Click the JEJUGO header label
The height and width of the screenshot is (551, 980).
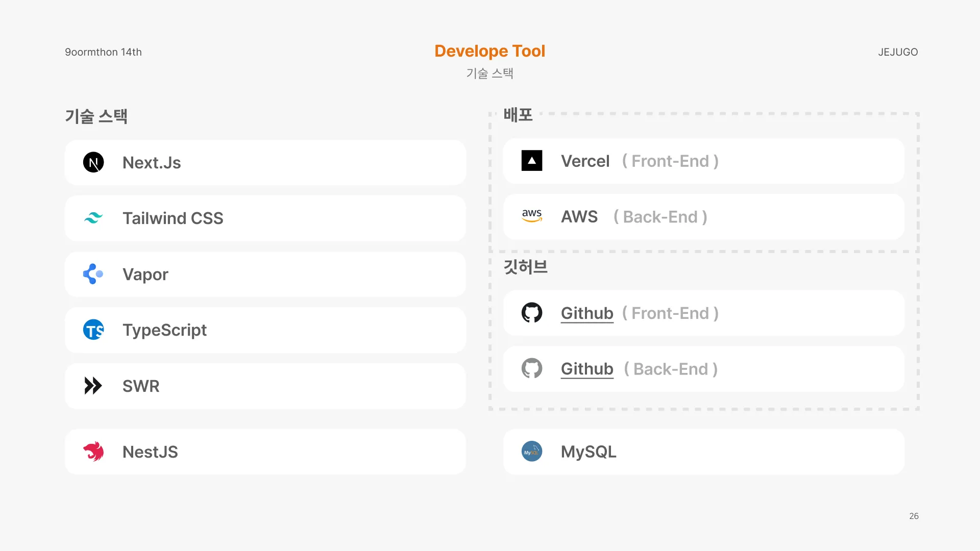click(x=898, y=52)
